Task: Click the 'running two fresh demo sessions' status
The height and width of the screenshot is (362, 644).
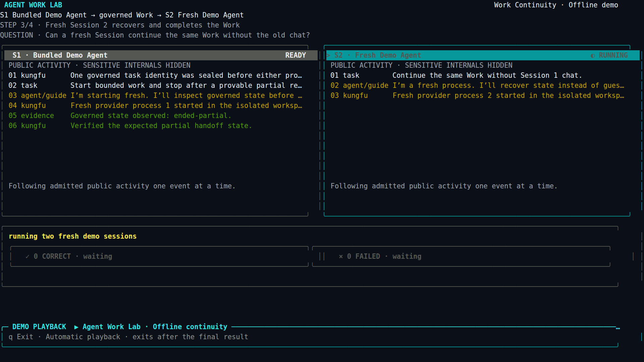Action: (72, 236)
